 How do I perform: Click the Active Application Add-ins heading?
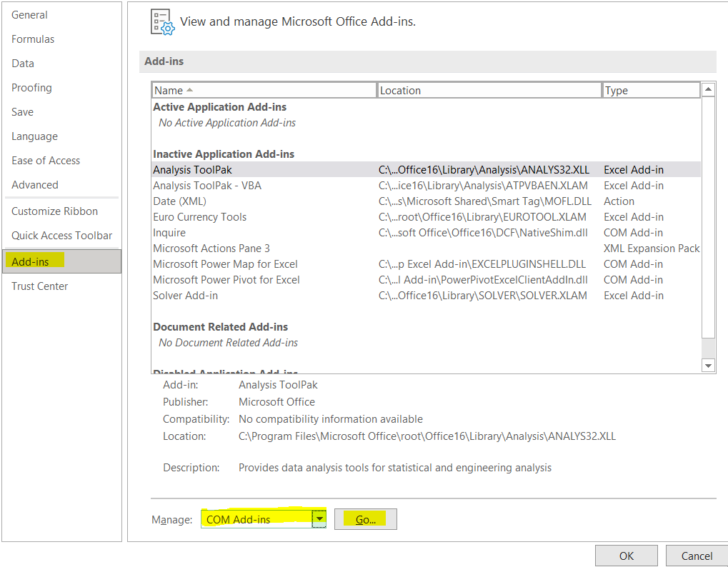tap(219, 106)
